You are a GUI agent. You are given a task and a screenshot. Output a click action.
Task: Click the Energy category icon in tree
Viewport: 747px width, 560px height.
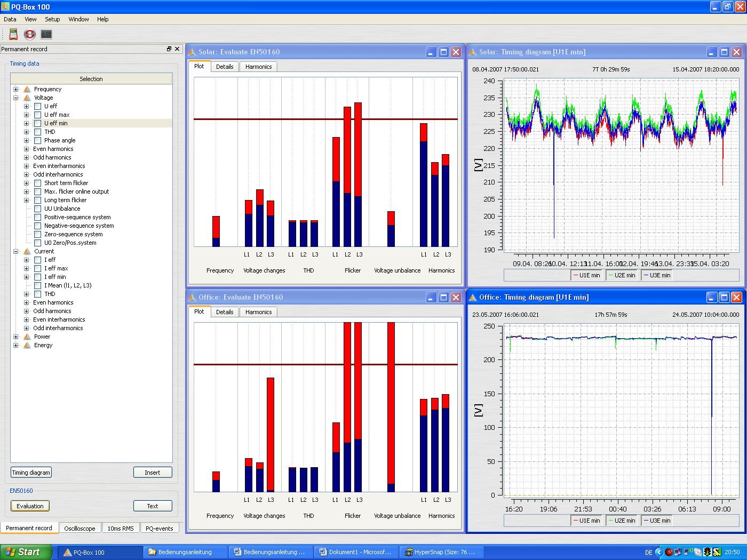click(27, 345)
